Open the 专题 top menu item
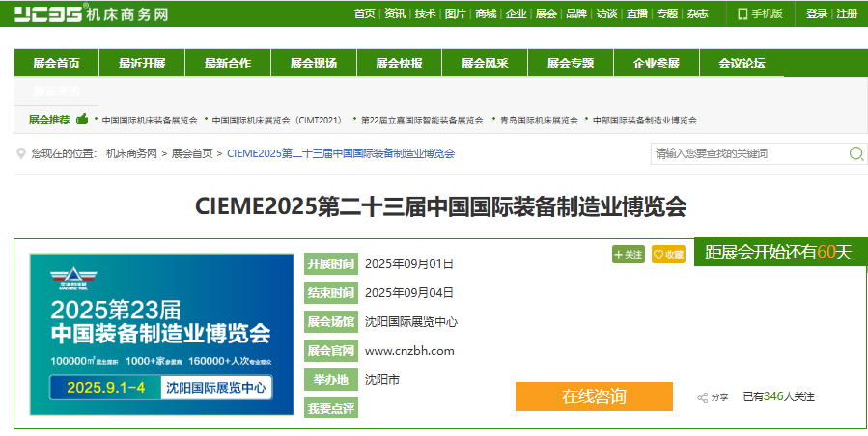The width and height of the screenshot is (868, 436). point(667,14)
